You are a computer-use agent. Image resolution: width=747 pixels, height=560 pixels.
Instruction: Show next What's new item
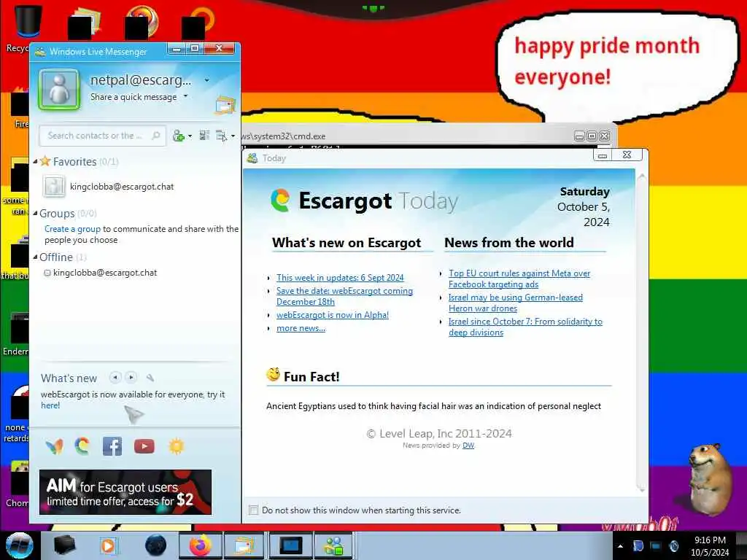(x=131, y=378)
